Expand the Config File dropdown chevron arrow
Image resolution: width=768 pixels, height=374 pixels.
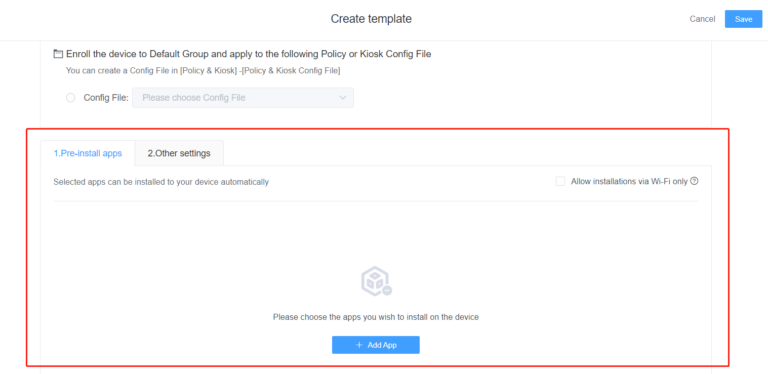click(x=342, y=97)
